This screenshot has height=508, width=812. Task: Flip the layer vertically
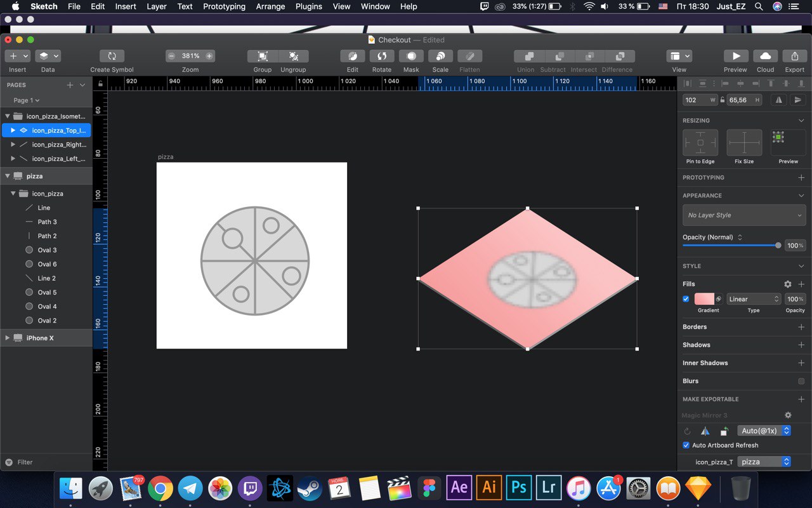798,100
